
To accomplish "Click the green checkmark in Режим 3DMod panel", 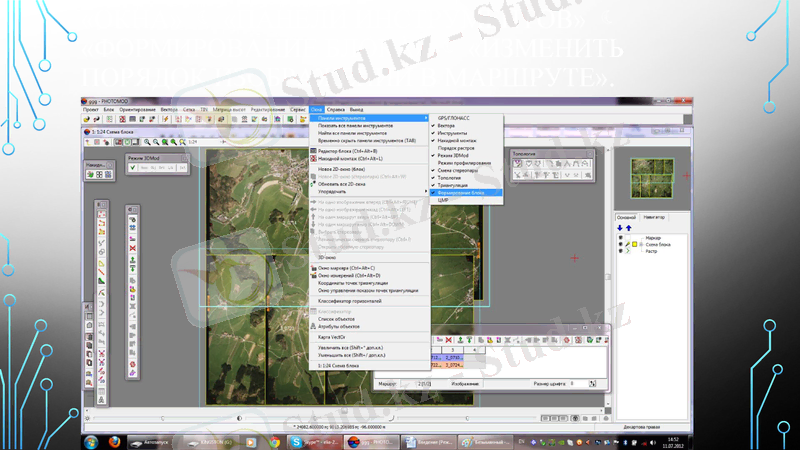I will 133,168.
